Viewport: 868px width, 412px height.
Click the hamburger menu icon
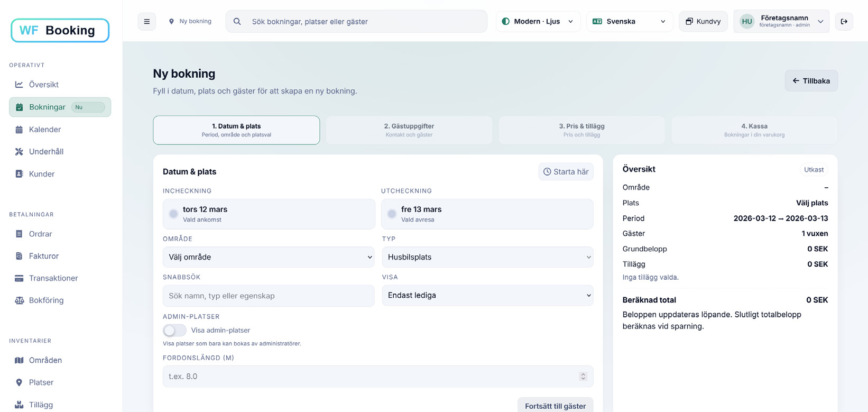147,22
